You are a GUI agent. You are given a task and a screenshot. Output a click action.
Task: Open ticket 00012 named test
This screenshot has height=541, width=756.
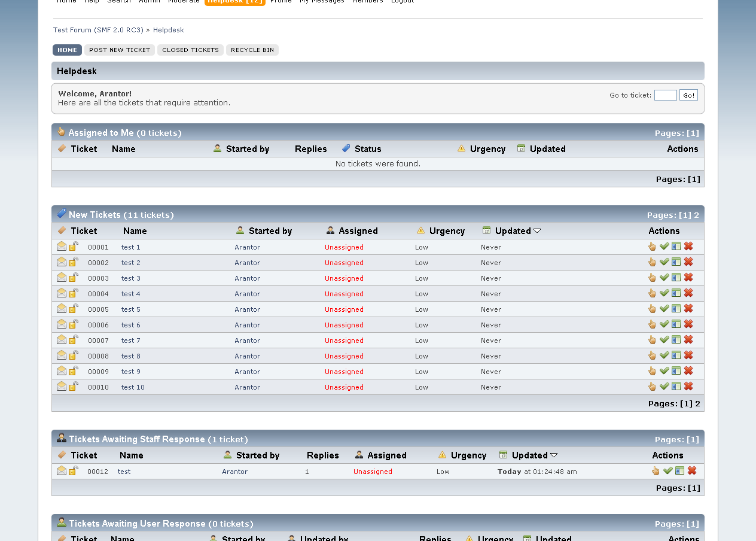124,472
